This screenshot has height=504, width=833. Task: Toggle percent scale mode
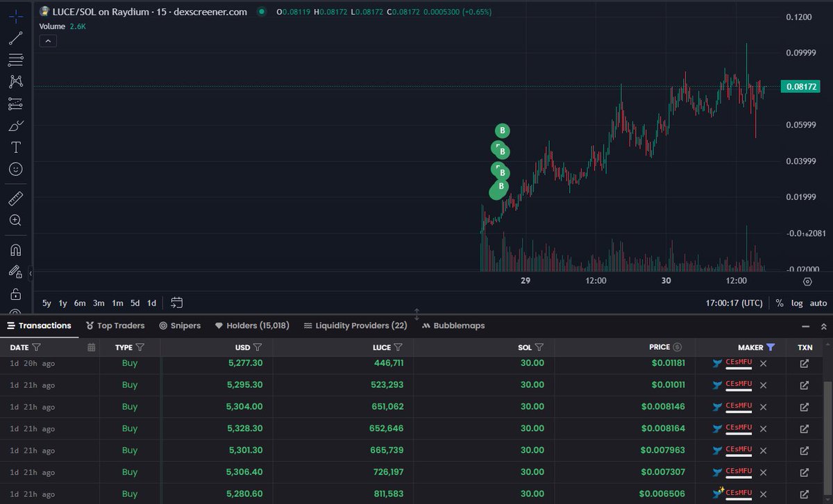[x=780, y=303]
